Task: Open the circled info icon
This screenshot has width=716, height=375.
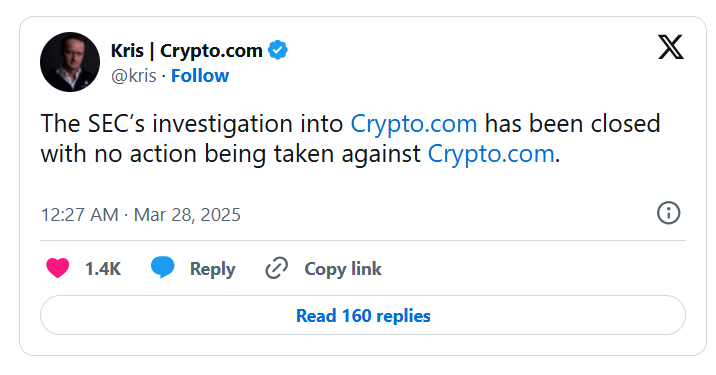Action: point(669,213)
